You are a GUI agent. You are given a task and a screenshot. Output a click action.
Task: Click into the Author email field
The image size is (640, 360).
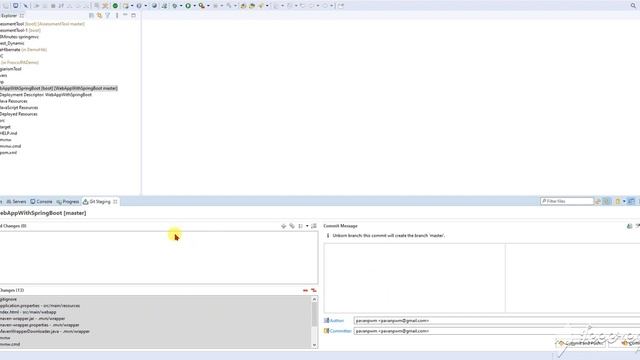coord(497,321)
